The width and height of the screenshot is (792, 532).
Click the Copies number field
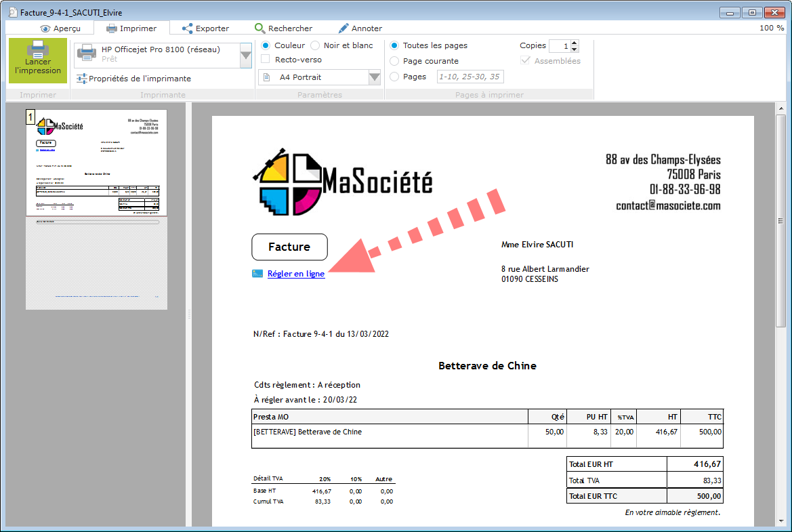click(559, 46)
